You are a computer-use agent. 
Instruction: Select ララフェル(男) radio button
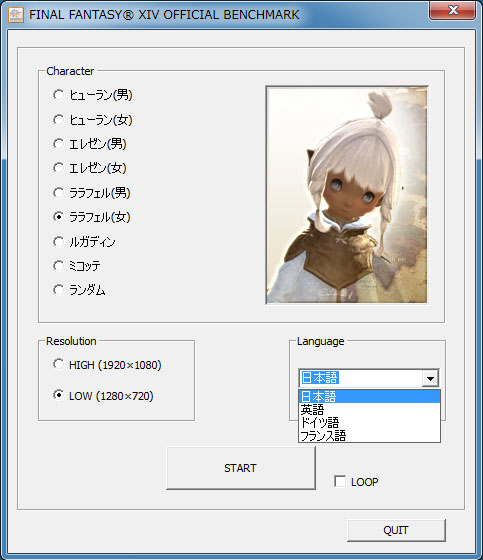click(x=58, y=192)
